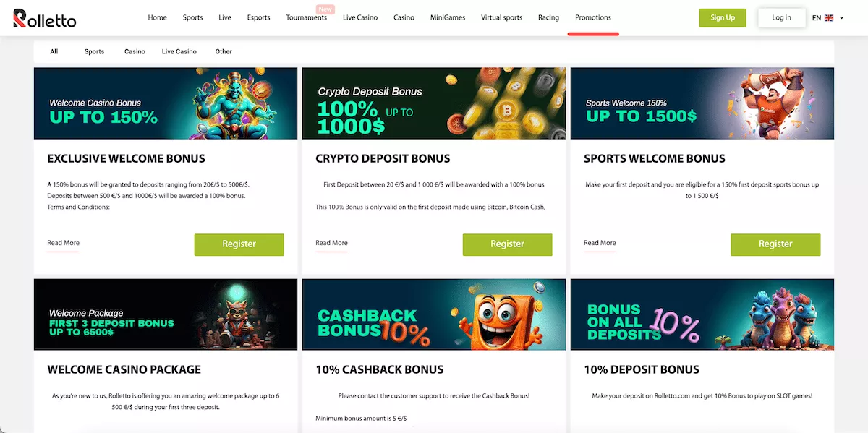Open the Crypto Deposit Bonus banner
Viewport: 868px width, 433px height.
[x=434, y=103]
